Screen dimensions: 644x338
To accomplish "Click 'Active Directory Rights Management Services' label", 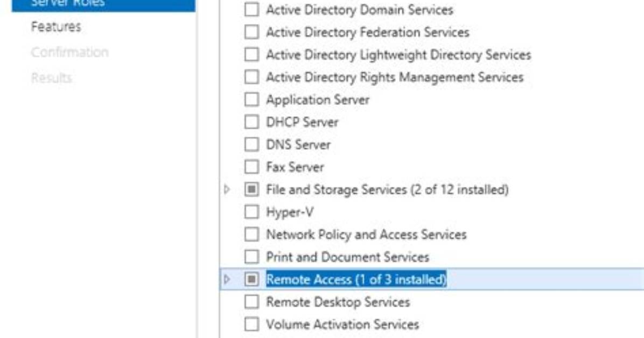I will tap(395, 77).
